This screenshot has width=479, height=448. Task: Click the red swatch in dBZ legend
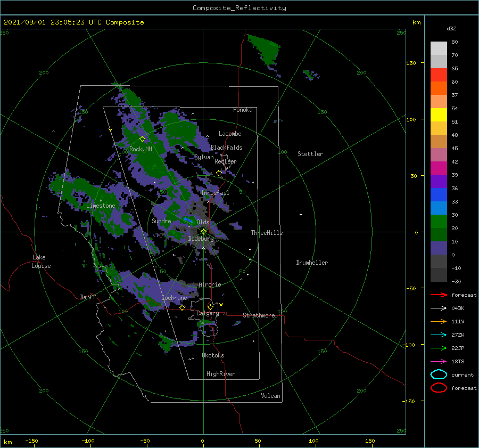tap(439, 75)
